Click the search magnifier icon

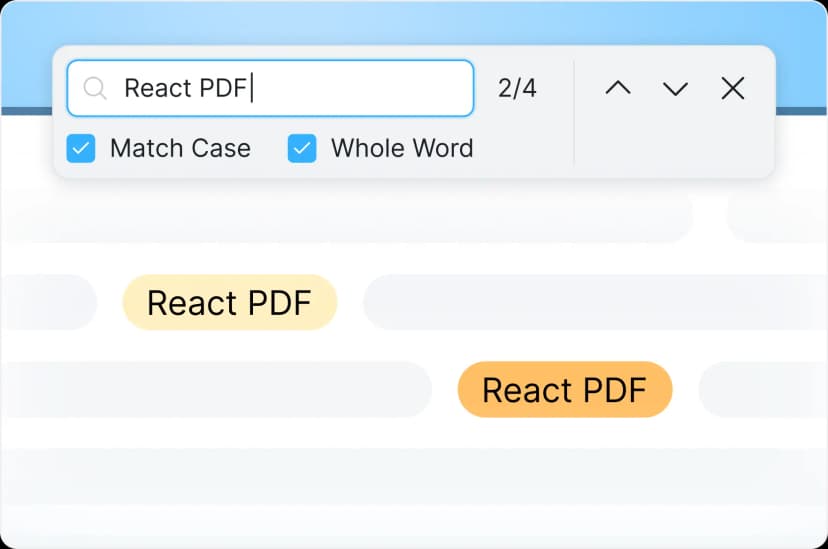click(95, 88)
